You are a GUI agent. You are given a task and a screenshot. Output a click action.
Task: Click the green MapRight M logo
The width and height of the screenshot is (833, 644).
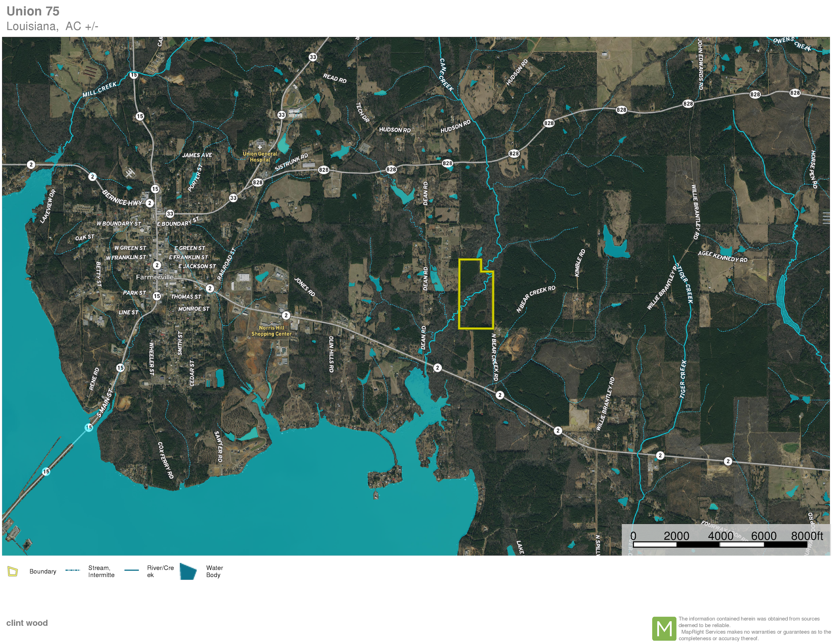[x=664, y=628]
